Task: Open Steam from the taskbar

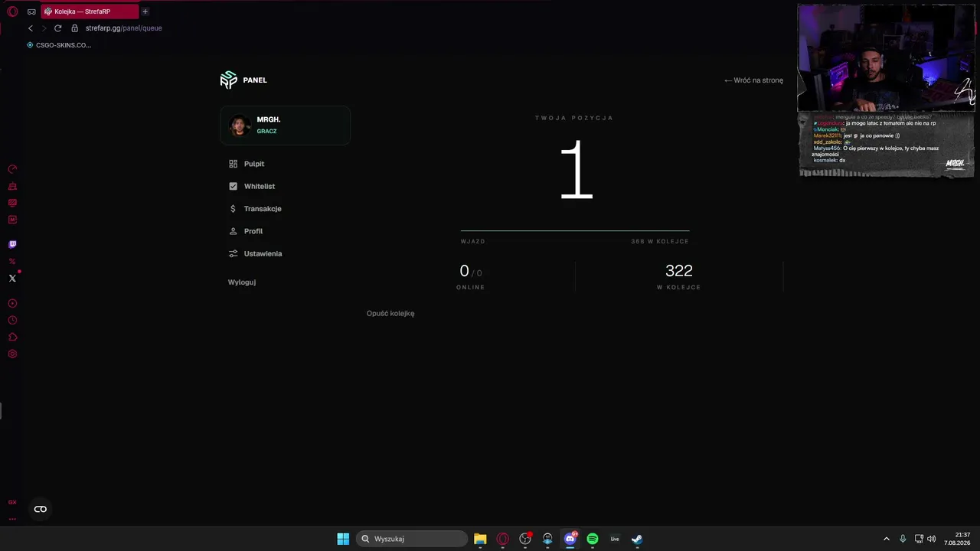Action: (637, 539)
